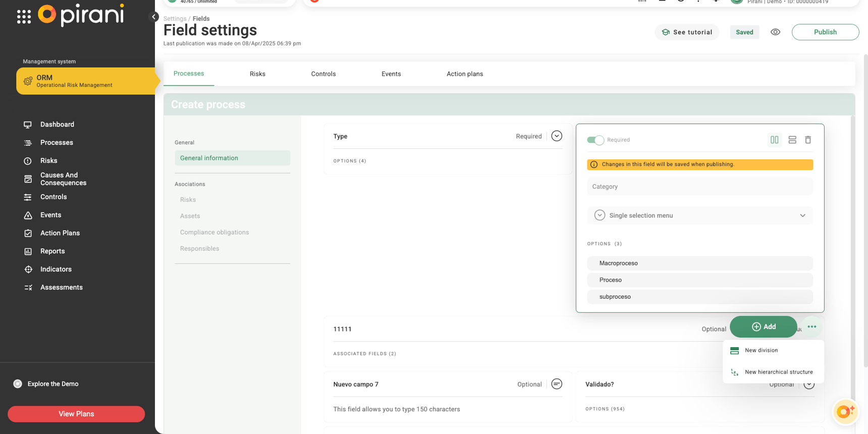Switch to the Risks tab
Screen dimensions: 868x434
click(257, 74)
